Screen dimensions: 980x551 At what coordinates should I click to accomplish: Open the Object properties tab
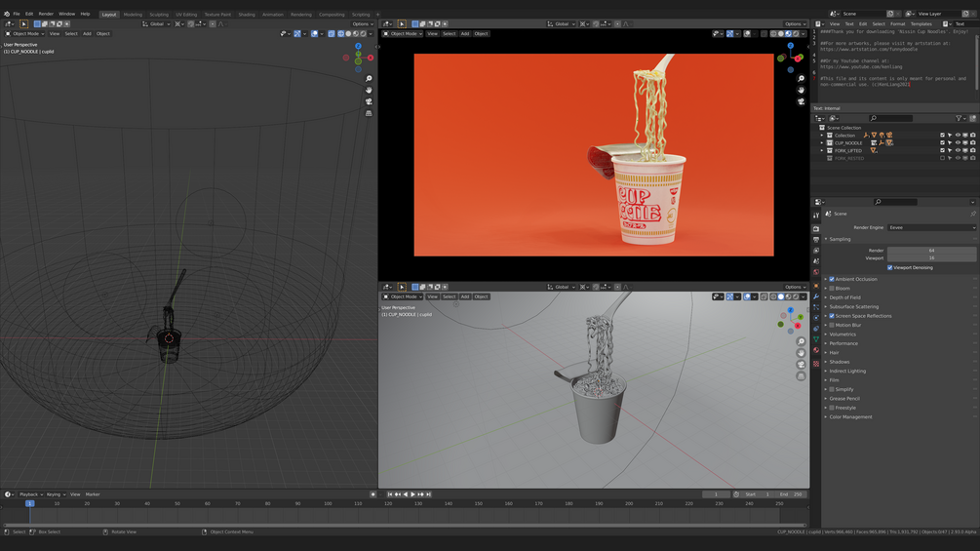[x=815, y=286]
